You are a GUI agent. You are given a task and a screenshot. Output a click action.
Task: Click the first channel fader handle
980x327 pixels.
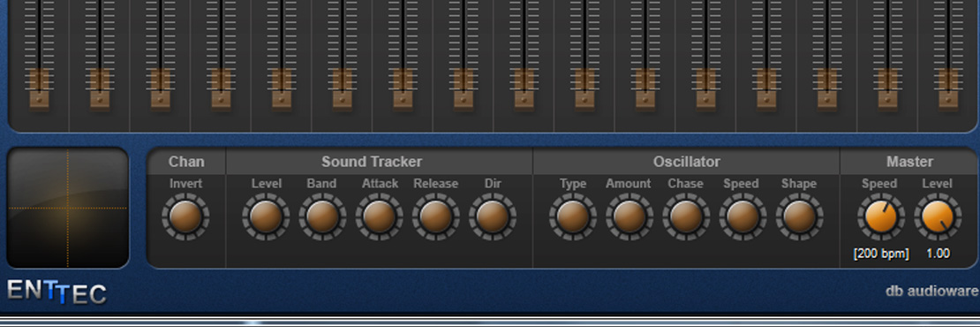[40, 89]
